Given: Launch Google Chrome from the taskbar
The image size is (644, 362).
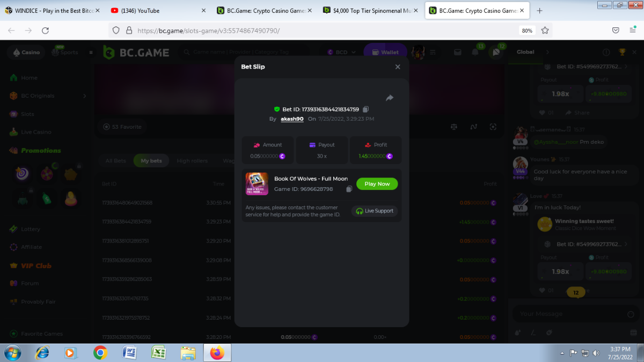Looking at the screenshot, I should point(100,352).
